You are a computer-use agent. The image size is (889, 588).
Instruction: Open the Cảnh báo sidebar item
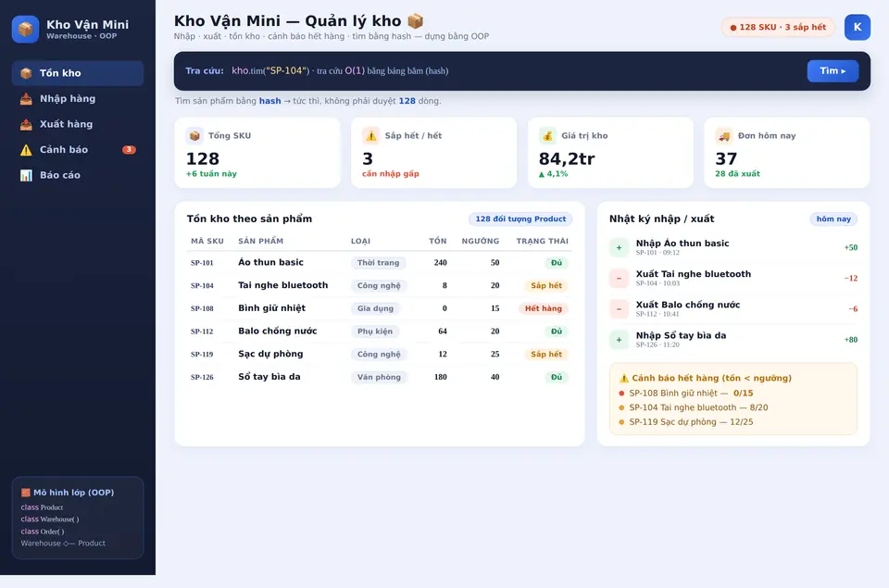point(78,150)
